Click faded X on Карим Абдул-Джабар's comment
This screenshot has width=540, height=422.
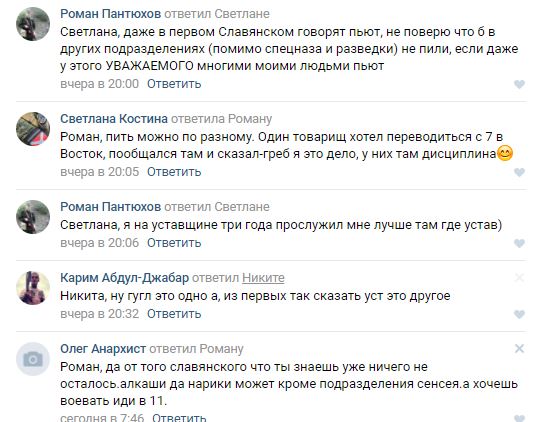(x=519, y=278)
